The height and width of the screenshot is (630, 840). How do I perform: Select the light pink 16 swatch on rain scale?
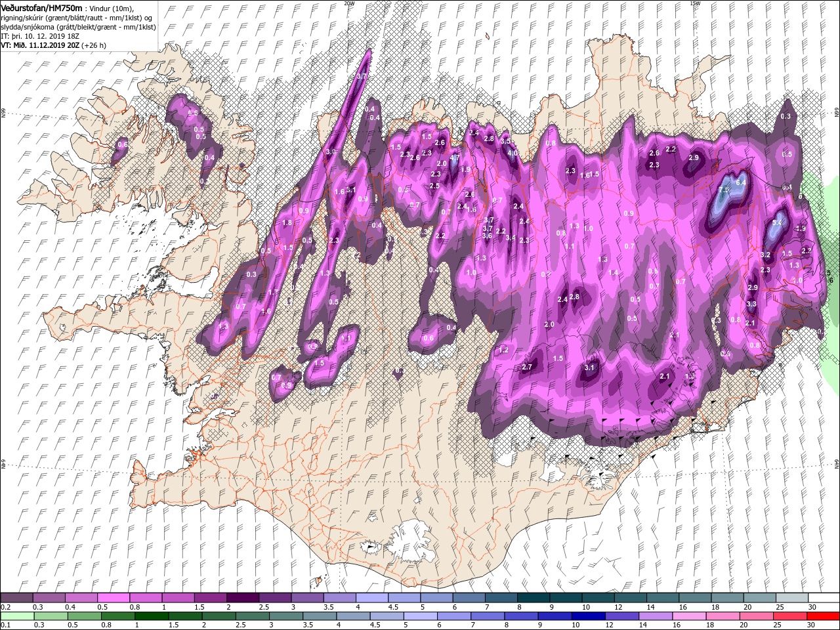[x=688, y=616]
